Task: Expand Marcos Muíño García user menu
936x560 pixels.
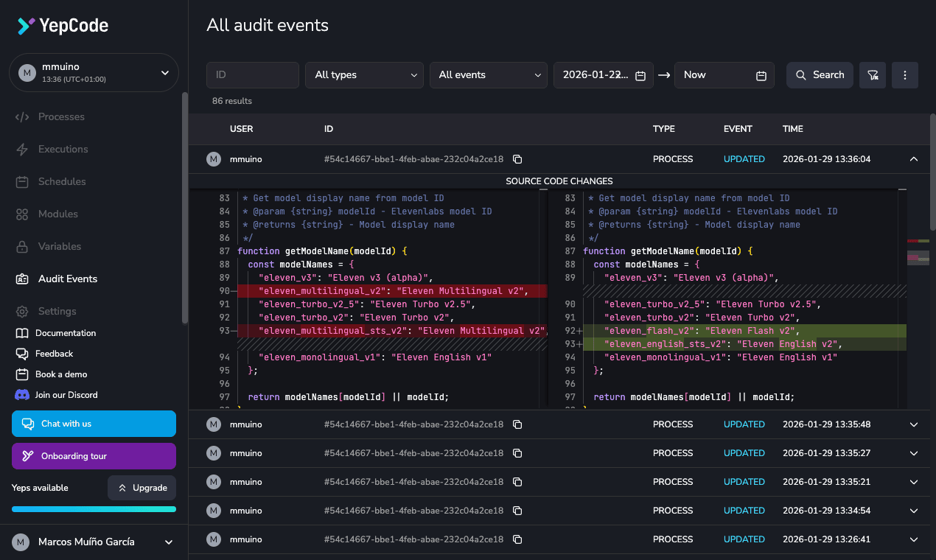Action: (x=94, y=542)
